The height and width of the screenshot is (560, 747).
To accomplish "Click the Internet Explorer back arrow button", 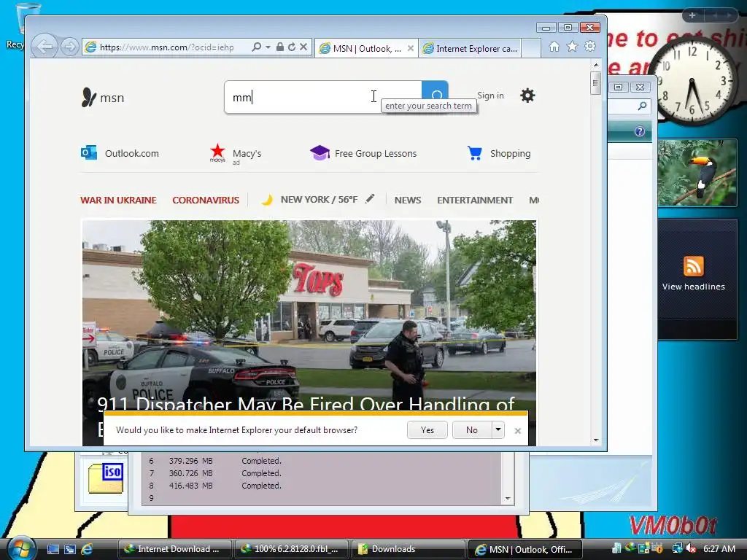I will point(44,47).
